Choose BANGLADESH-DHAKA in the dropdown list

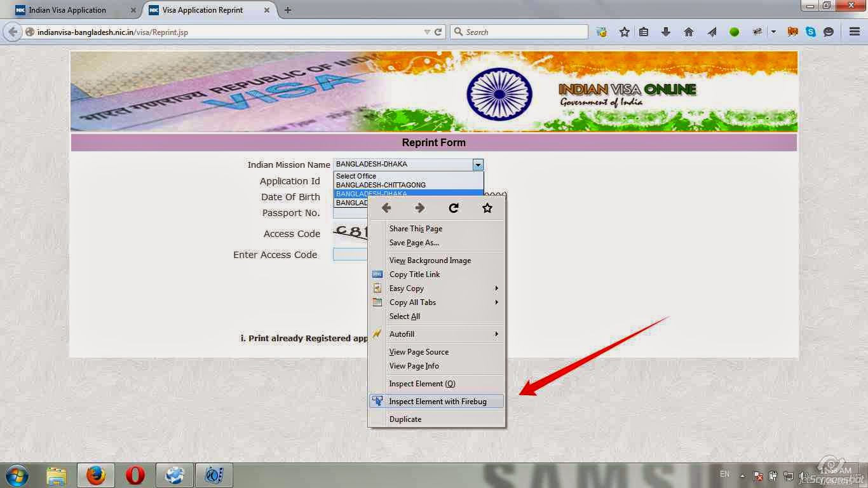409,193
